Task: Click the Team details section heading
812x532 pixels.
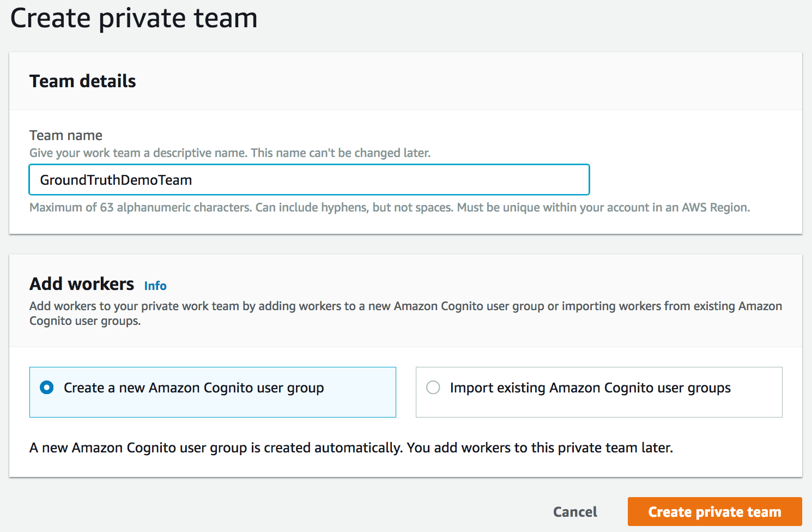Action: click(83, 81)
